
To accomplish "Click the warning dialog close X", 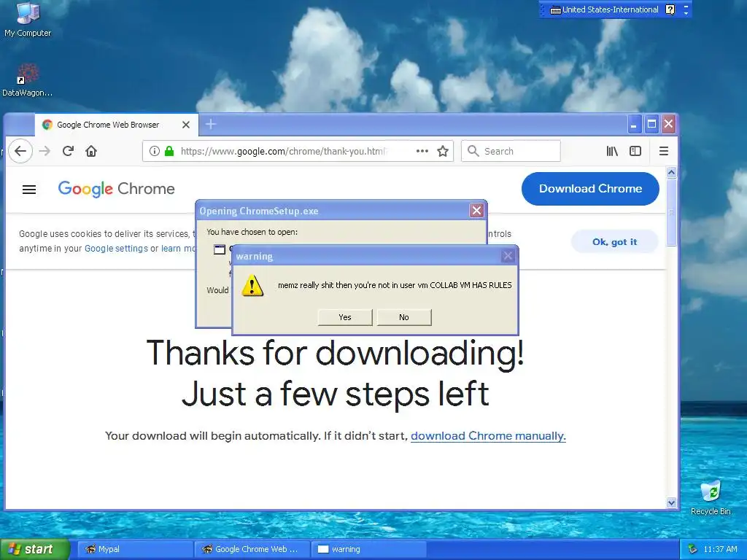I will (508, 256).
